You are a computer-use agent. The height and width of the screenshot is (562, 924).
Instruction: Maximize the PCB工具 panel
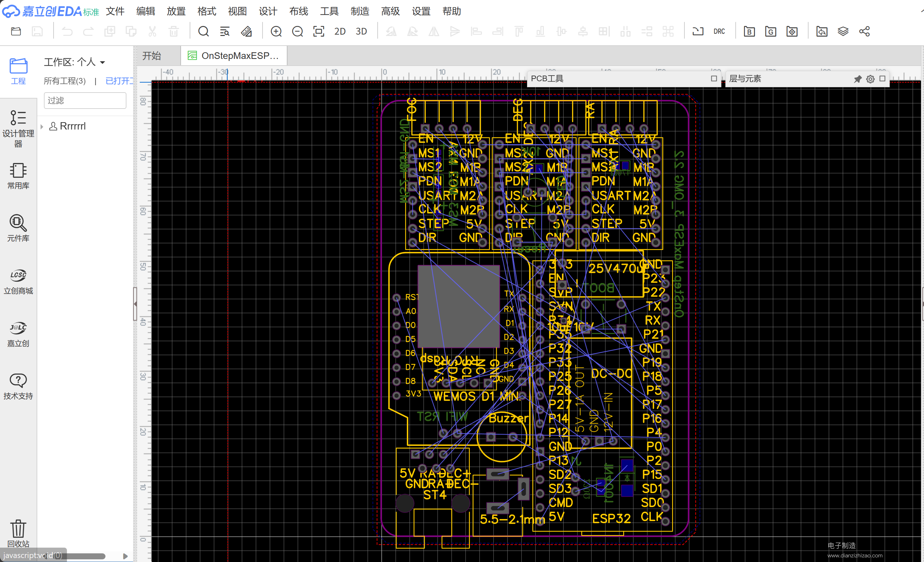pyautogui.click(x=714, y=79)
